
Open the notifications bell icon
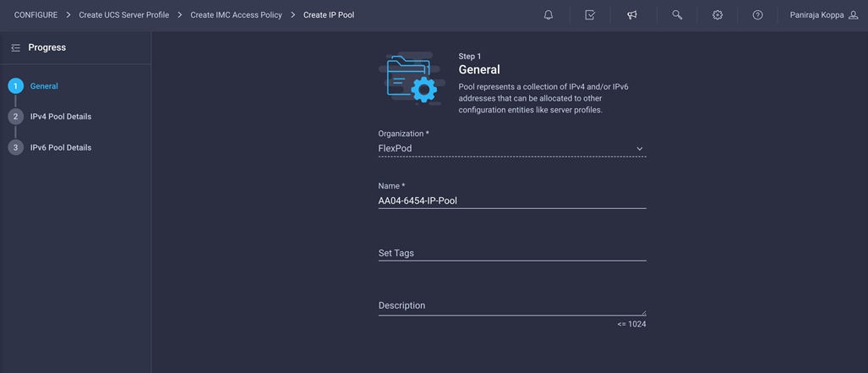pos(548,15)
